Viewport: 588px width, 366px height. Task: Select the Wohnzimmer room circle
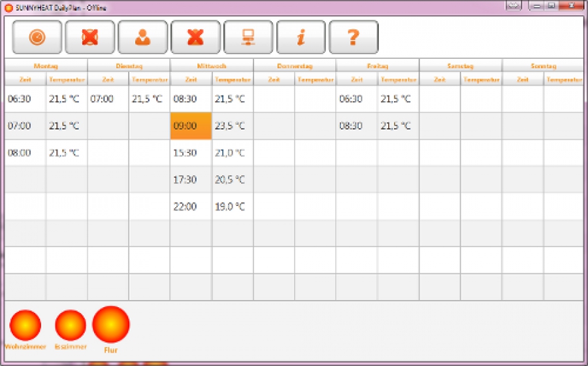click(x=25, y=325)
